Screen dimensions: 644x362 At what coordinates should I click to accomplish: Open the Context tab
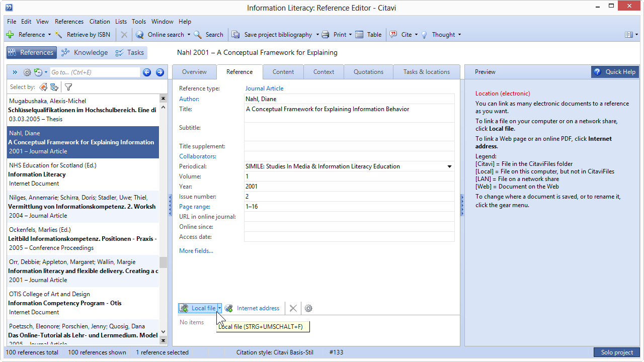pos(324,72)
